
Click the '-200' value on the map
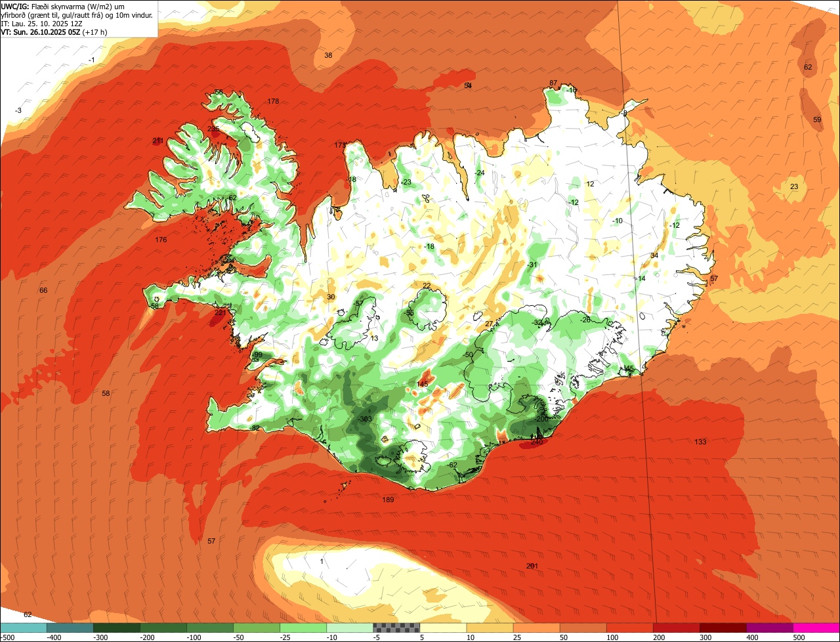click(x=541, y=419)
